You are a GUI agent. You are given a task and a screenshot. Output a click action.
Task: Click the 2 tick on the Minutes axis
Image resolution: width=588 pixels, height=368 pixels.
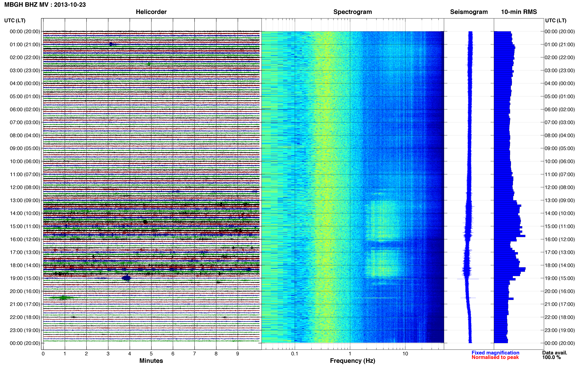click(x=86, y=354)
